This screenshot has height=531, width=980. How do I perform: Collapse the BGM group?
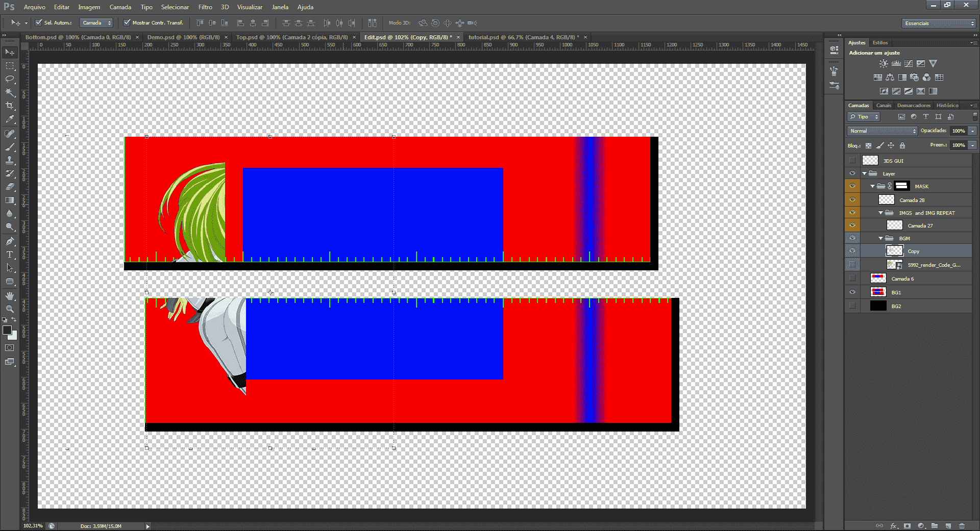pyautogui.click(x=881, y=238)
